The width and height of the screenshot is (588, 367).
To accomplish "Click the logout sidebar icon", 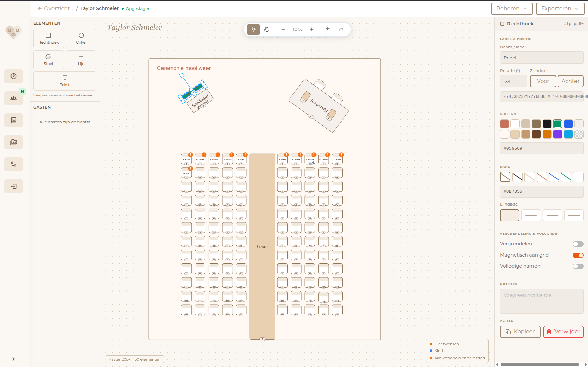I will [x=14, y=186].
